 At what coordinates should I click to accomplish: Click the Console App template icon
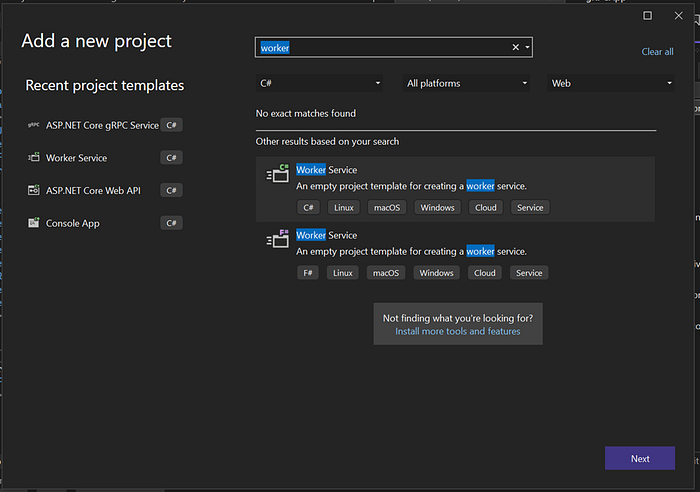coord(35,223)
